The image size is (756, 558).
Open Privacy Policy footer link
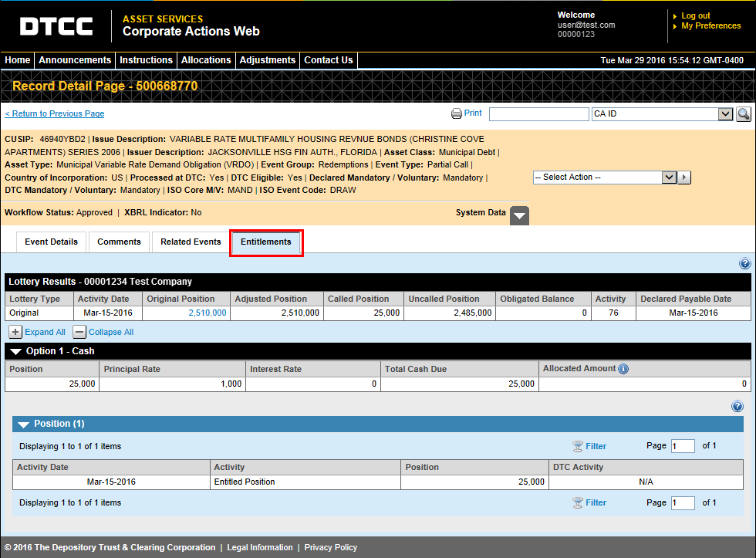(331, 547)
